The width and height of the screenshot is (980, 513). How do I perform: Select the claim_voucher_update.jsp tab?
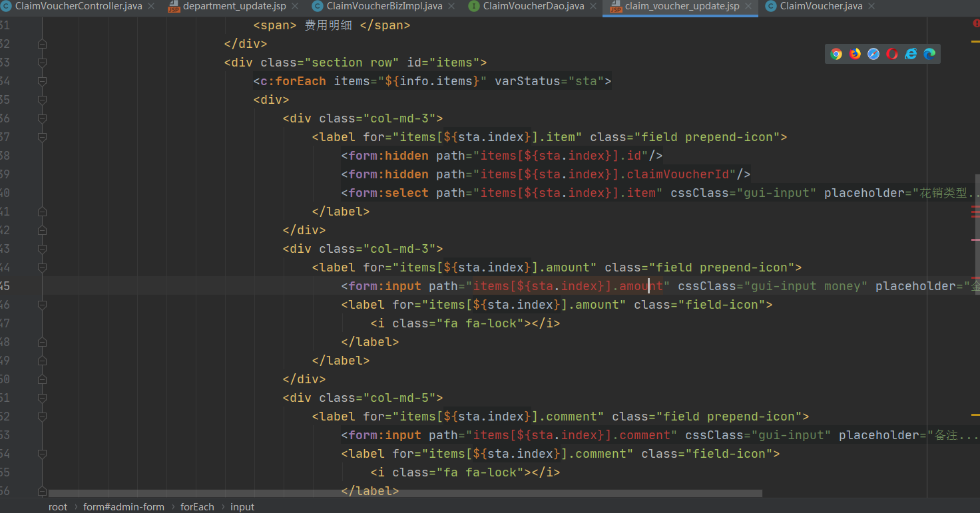click(x=682, y=6)
